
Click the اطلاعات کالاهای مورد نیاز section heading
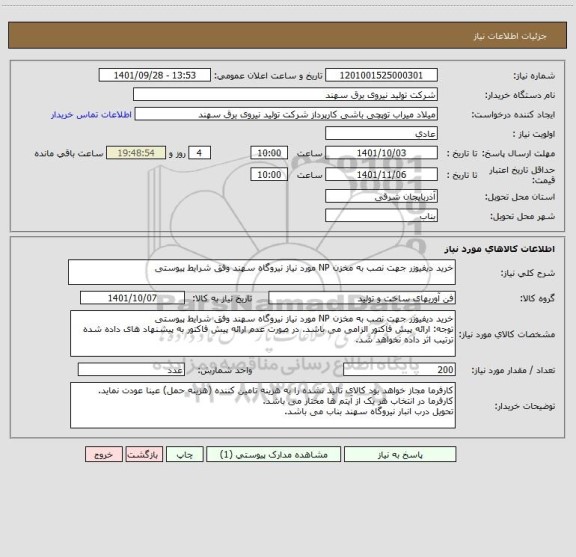[x=500, y=249]
